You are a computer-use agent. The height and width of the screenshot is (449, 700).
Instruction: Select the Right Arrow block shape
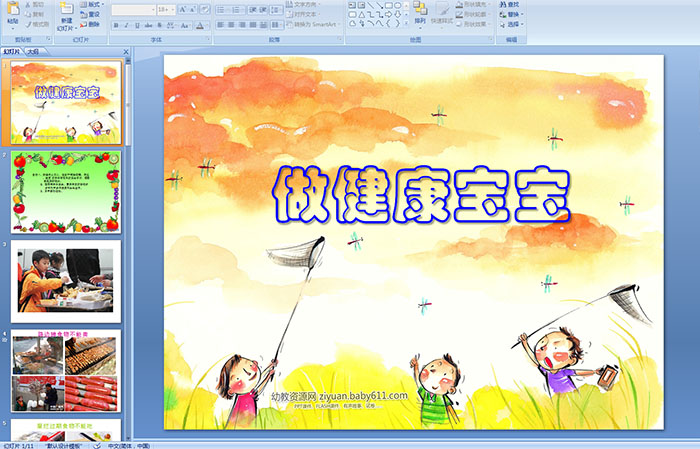[x=388, y=15]
